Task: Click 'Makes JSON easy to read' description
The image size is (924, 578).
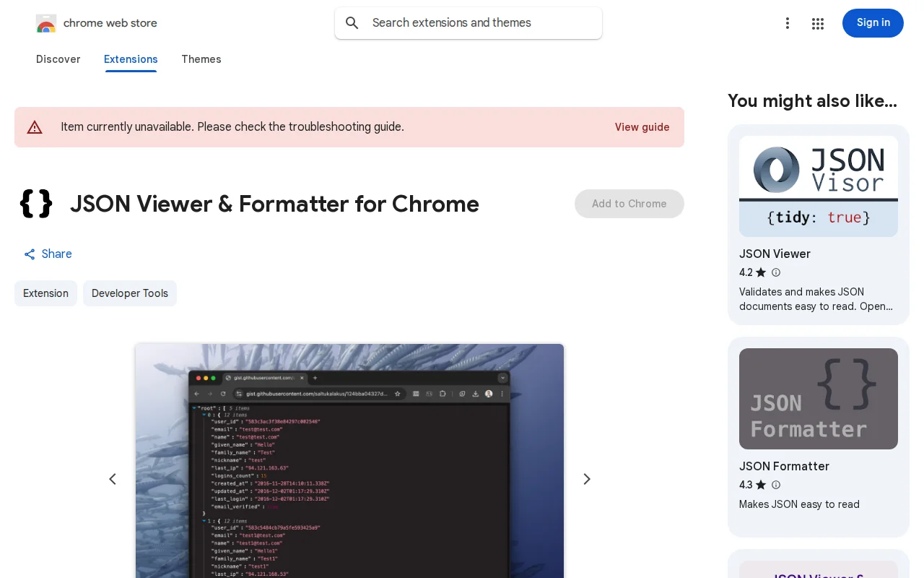Action: 799,504
